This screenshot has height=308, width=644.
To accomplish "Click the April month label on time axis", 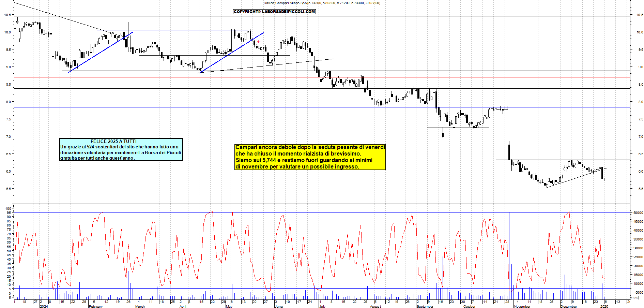I will point(183,306).
